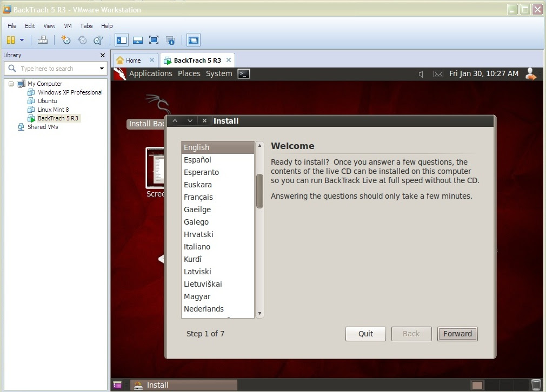This screenshot has height=392, width=546.
Task: Click the date and time clock
Action: coord(484,74)
